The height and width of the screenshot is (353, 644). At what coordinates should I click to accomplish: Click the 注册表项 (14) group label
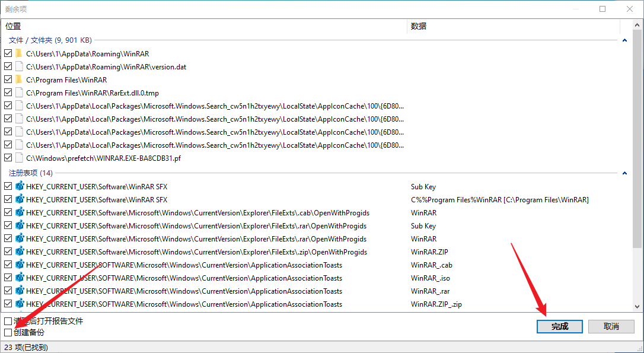31,173
